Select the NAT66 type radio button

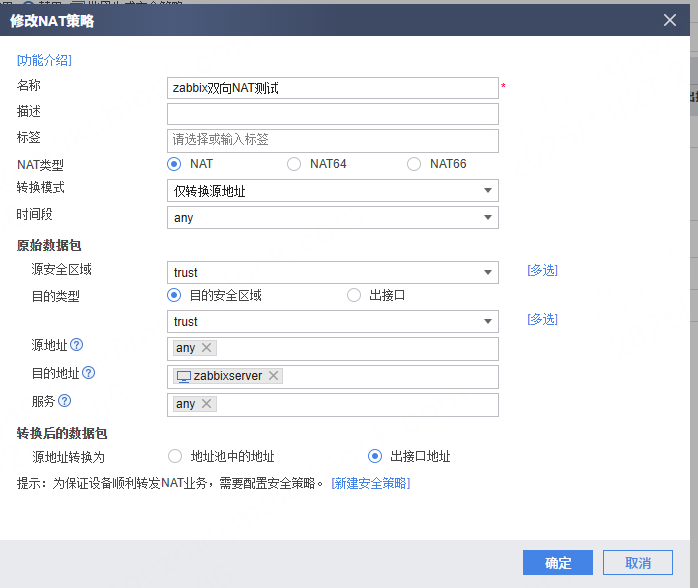(x=414, y=164)
